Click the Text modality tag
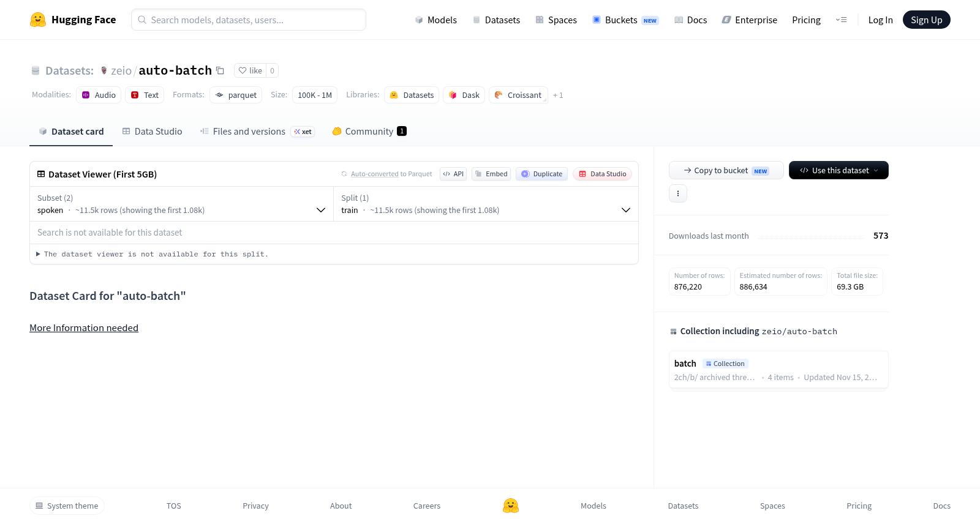This screenshot has width=980, height=527. click(145, 95)
